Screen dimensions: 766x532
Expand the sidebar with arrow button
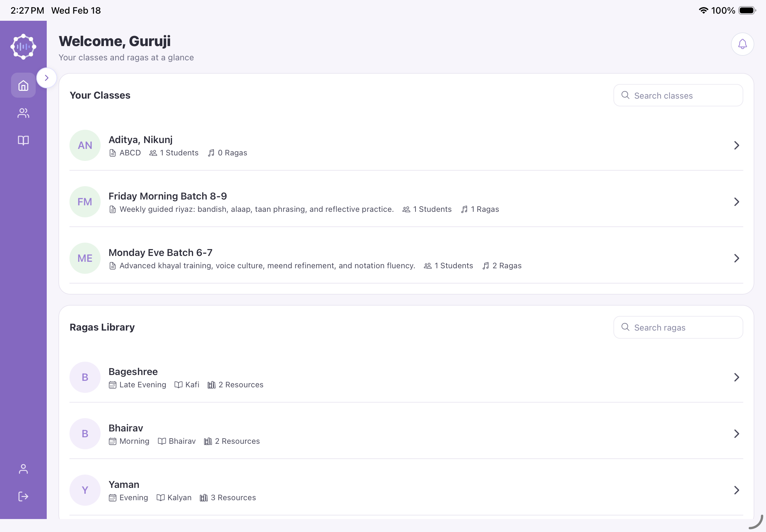pyautogui.click(x=46, y=78)
